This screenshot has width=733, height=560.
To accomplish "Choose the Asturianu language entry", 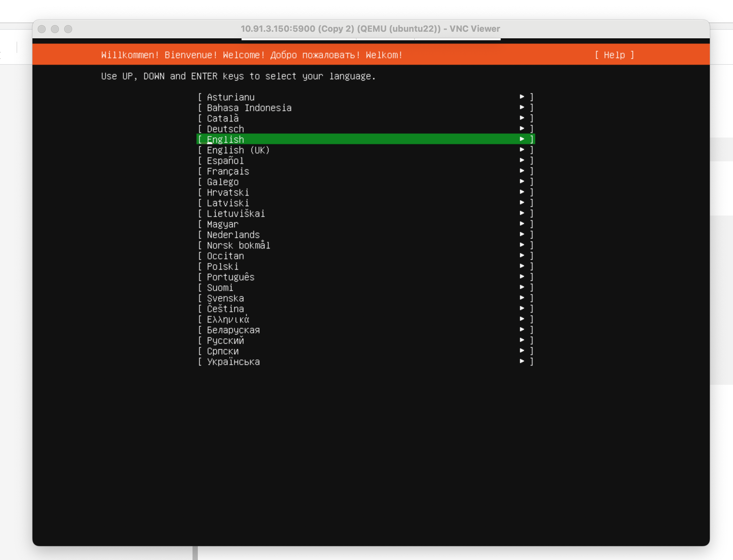I will [x=231, y=97].
